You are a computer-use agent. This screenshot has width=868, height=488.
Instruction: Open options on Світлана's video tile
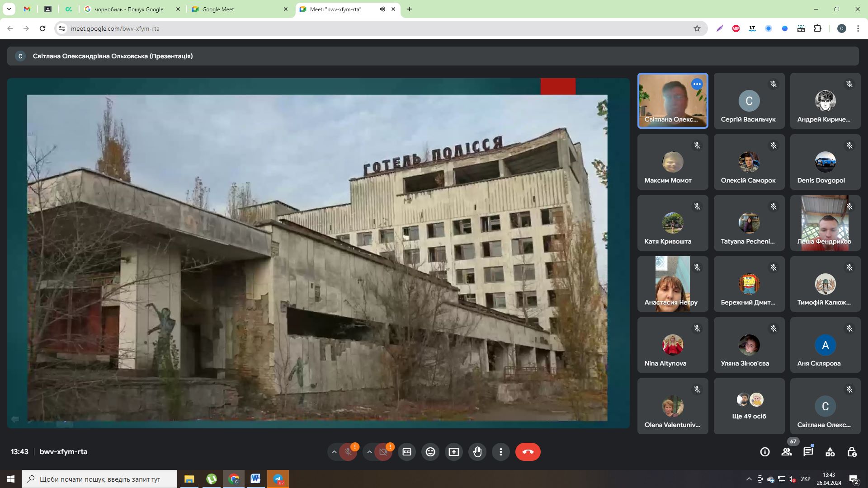697,84
